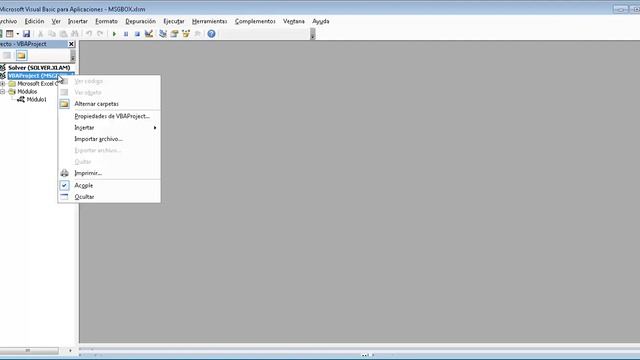The height and width of the screenshot is (360, 640).
Task: Open the Ver menu
Action: tap(56, 21)
